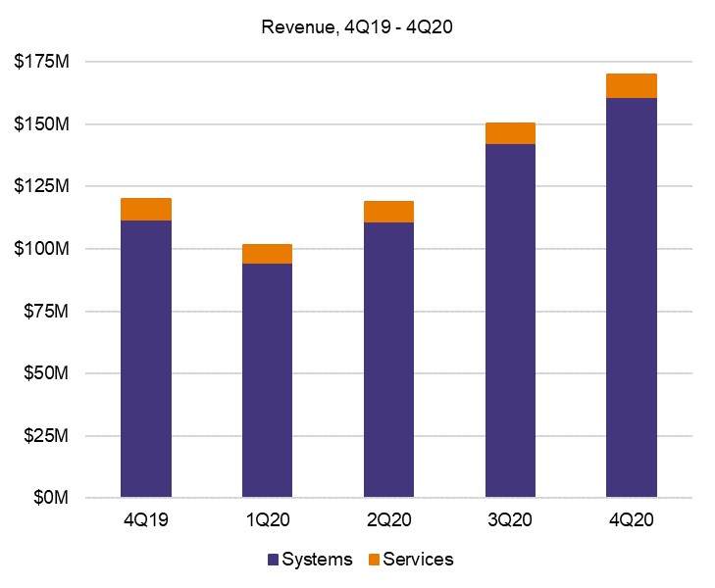The height and width of the screenshot is (588, 715).
Task: Select the purple Systems bar for 3Q20
Action: click(x=510, y=320)
